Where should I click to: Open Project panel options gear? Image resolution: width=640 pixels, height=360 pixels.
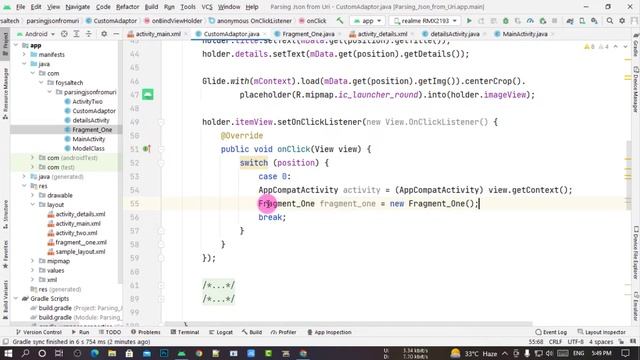point(104,34)
